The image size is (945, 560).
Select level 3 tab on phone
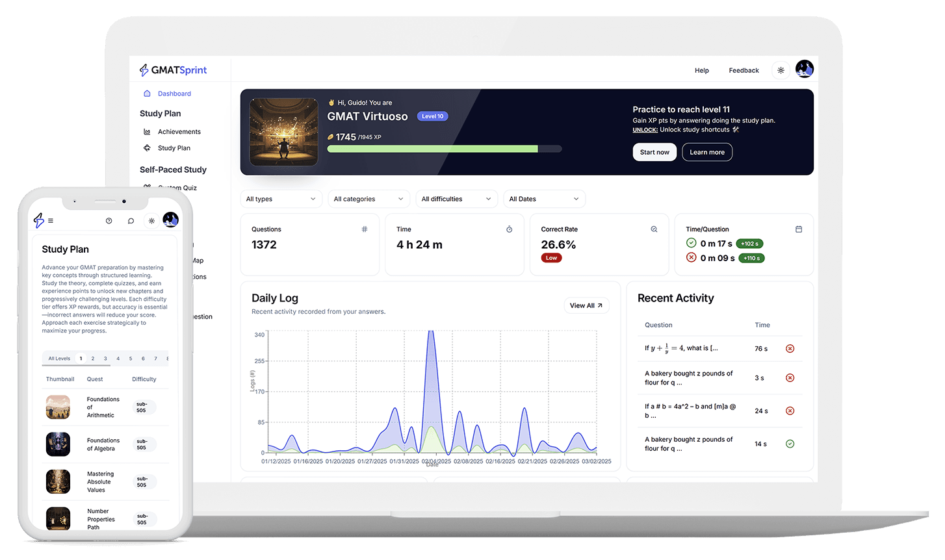pyautogui.click(x=105, y=359)
